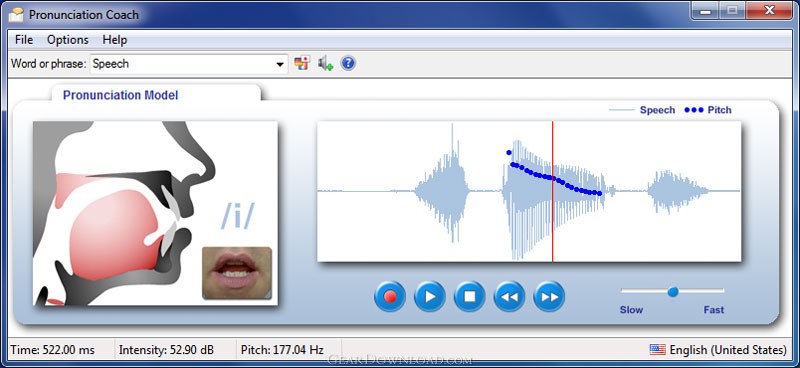Select the Pronunciation Model tab
800x368 pixels.
tap(120, 95)
